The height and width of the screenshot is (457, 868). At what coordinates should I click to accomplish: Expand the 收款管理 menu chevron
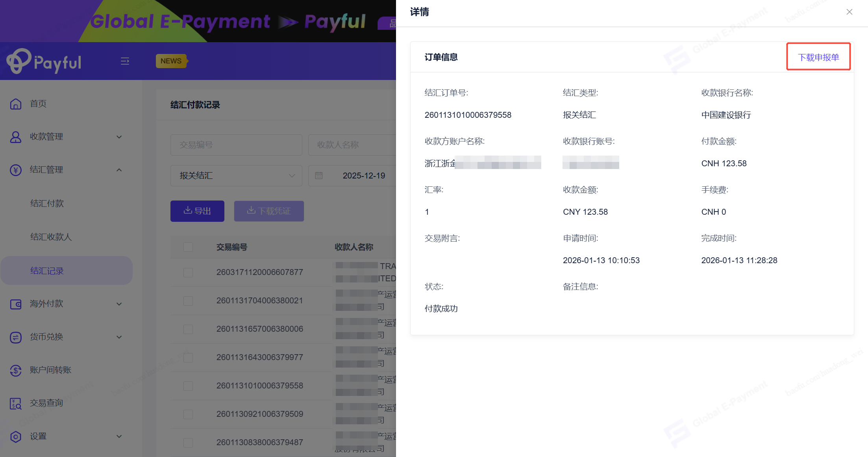click(x=119, y=137)
